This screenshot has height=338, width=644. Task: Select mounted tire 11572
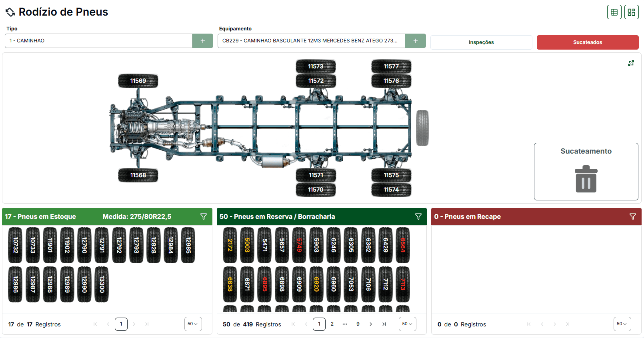(316, 81)
